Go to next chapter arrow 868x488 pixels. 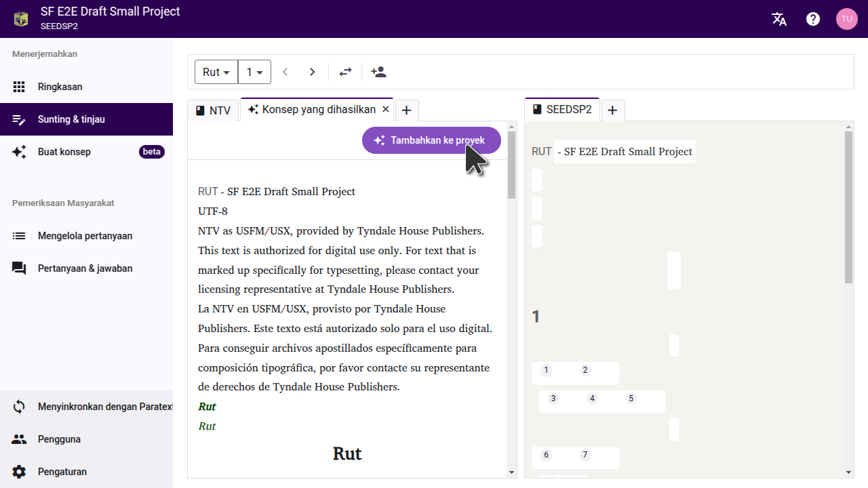312,72
